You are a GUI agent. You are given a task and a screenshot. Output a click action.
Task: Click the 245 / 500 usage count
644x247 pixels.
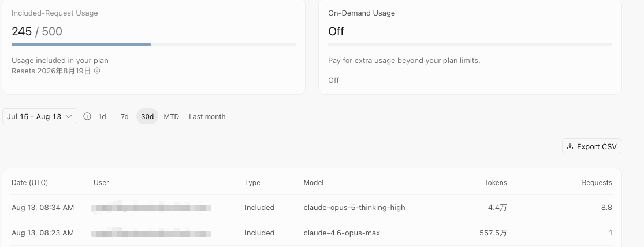[37, 31]
